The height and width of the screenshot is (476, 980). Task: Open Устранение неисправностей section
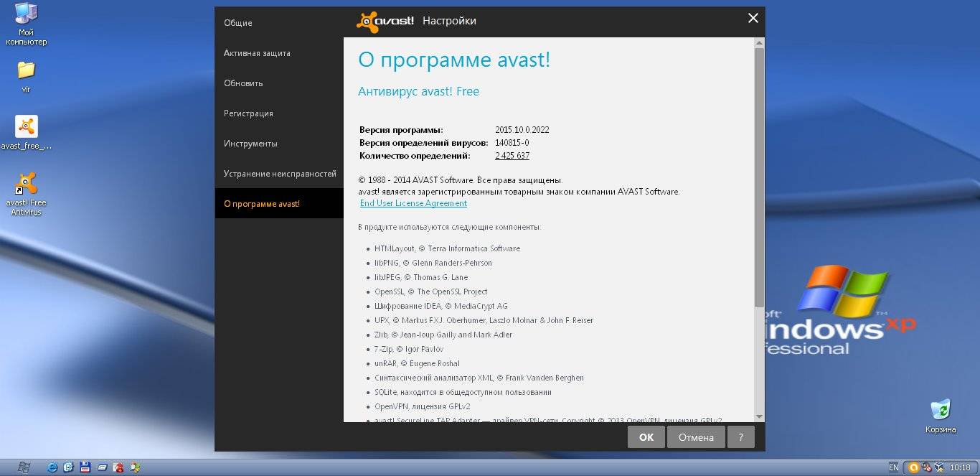279,174
